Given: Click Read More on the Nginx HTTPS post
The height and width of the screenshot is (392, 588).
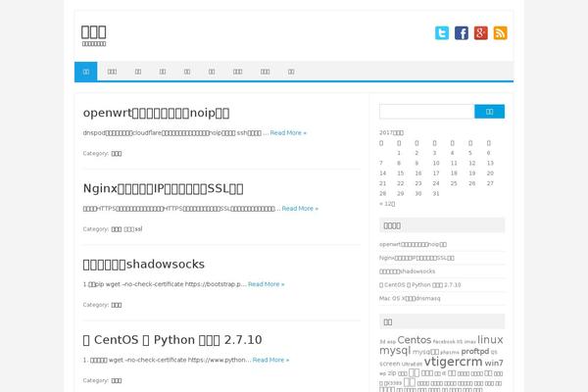Looking at the screenshot, I should [300, 209].
